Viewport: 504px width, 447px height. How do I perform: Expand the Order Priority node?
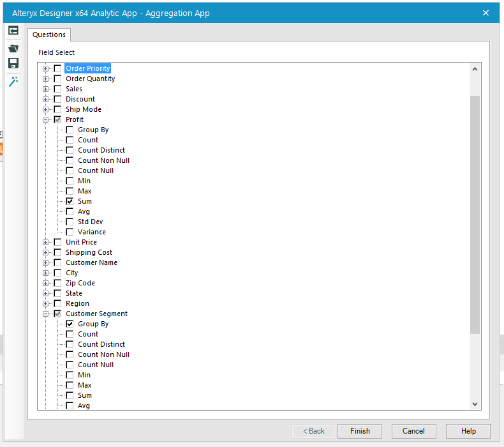pos(46,68)
